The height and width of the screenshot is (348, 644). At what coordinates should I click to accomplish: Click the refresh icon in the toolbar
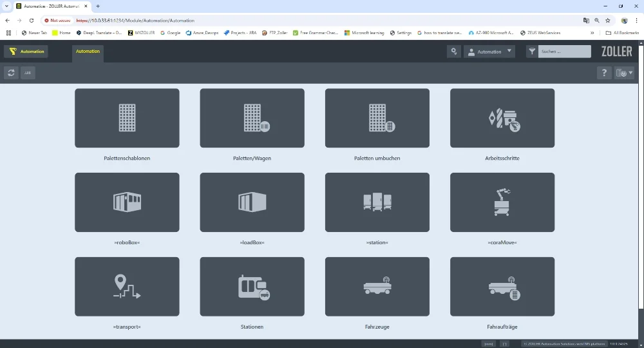pyautogui.click(x=11, y=73)
